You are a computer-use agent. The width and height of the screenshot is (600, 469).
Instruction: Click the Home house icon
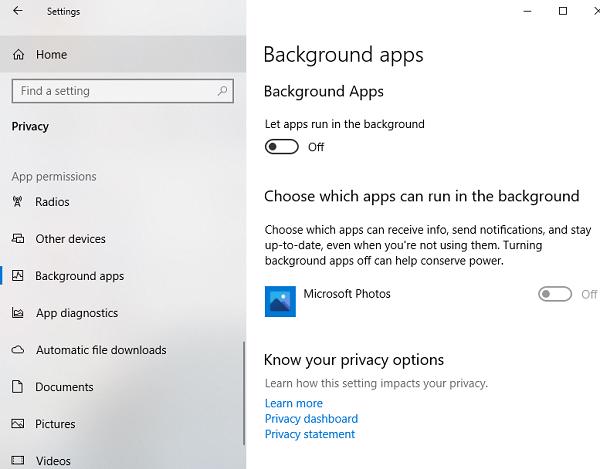18,55
